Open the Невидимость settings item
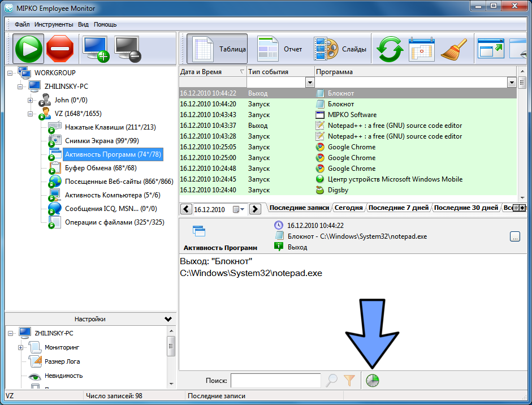The image size is (532, 405). (63, 376)
